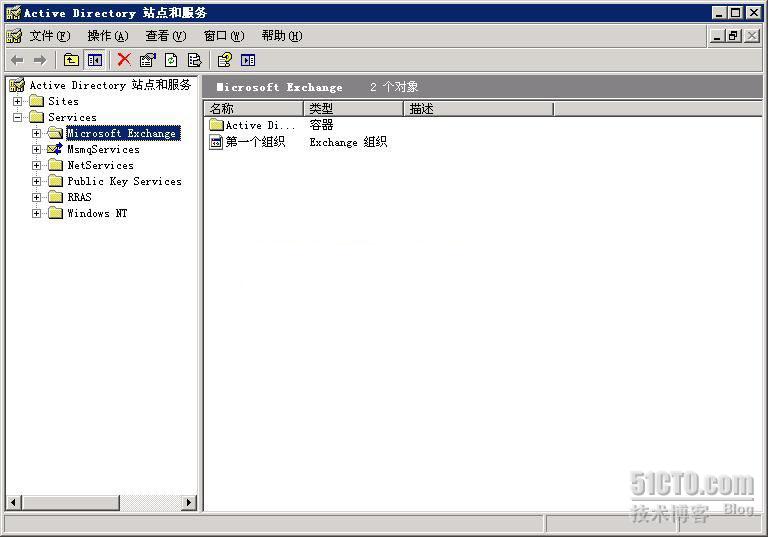Viewport: 768px width, 537px height.
Task: Click the Sites folder icon
Action: tap(36, 101)
